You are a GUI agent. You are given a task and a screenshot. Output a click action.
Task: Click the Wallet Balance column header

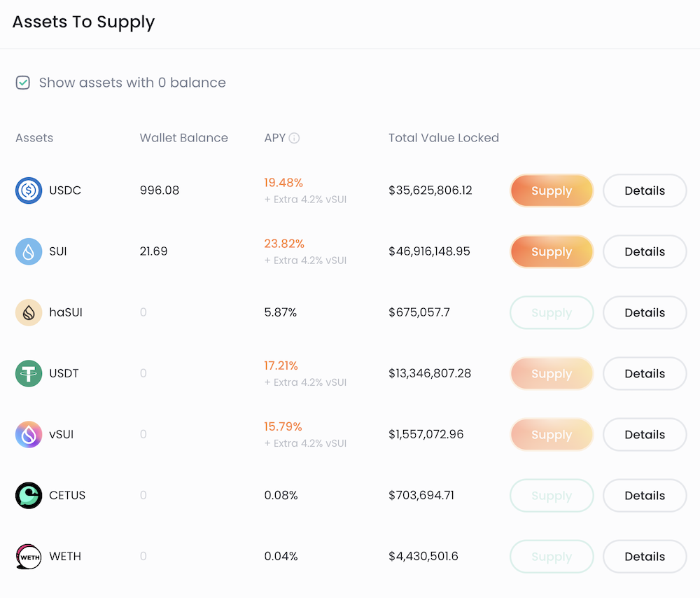[x=183, y=138]
